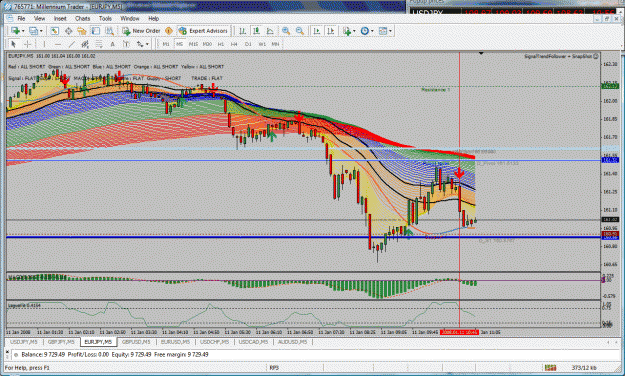Switch to the GBPJPY,M5 chart tab

pos(61,342)
